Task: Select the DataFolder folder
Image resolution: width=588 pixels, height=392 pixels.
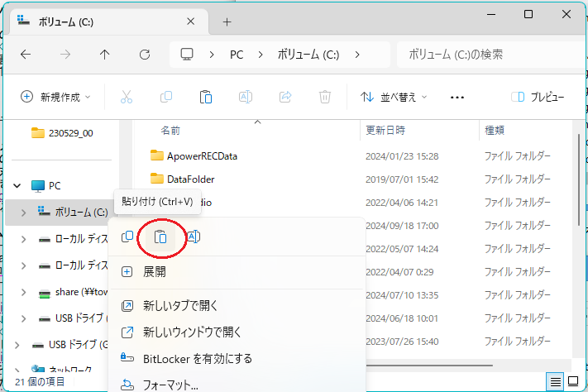Action: coord(190,179)
